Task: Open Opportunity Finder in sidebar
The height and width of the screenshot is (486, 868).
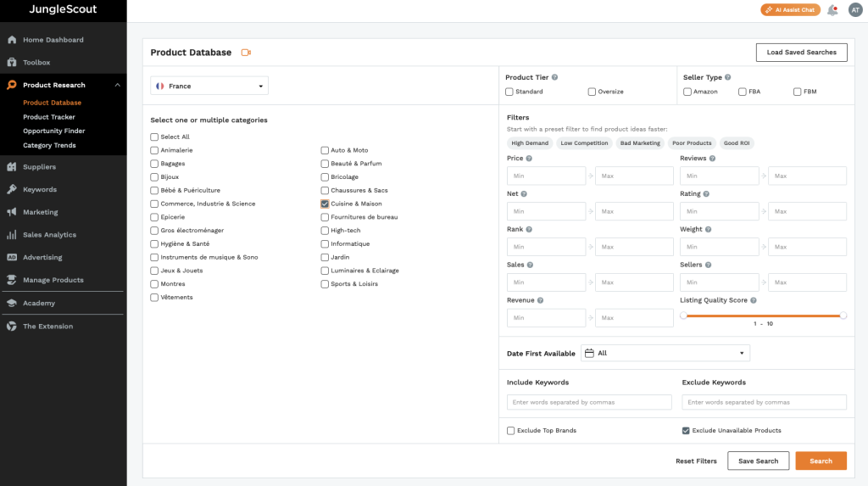Action: tap(54, 131)
